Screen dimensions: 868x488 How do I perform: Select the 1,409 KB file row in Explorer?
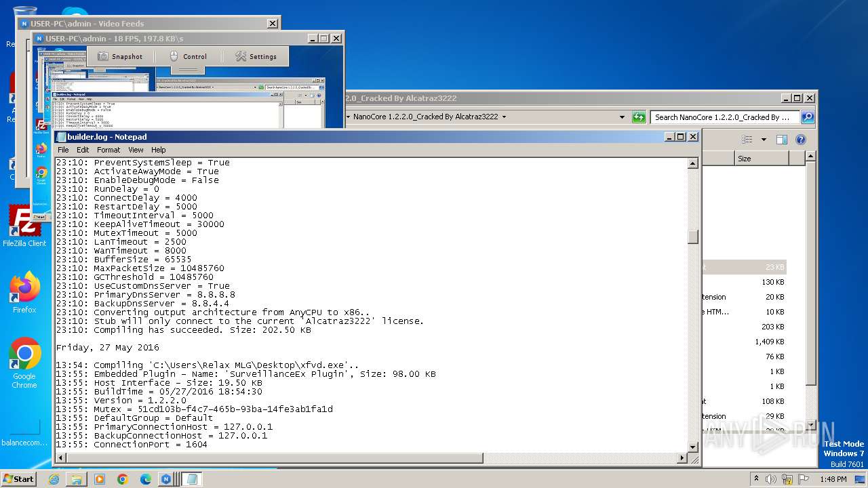point(744,342)
